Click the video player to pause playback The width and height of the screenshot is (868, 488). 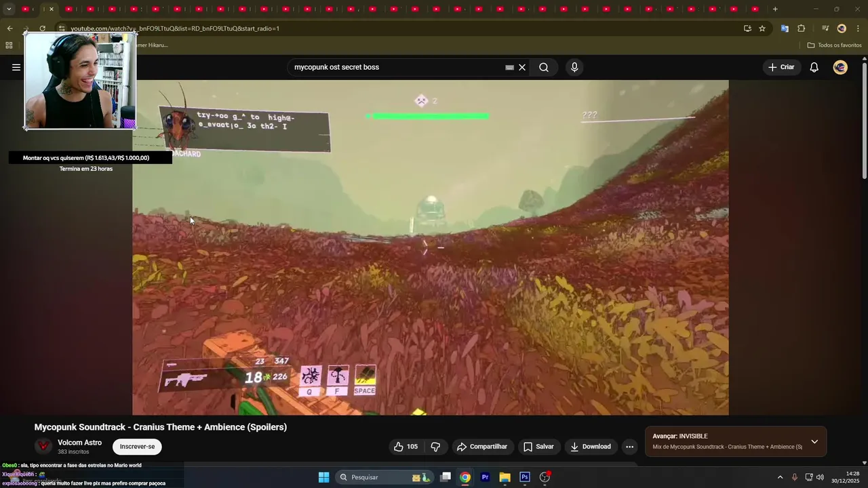pos(430,247)
